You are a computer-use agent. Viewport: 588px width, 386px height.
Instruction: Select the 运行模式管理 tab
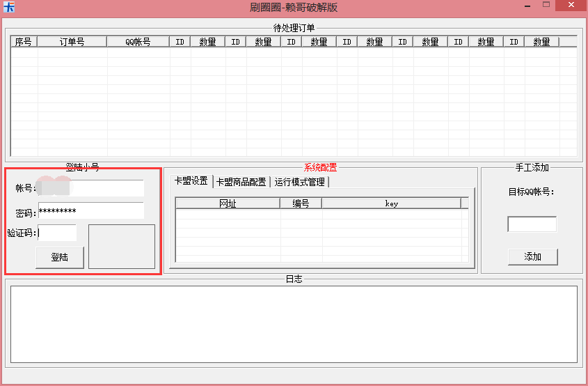tap(299, 182)
